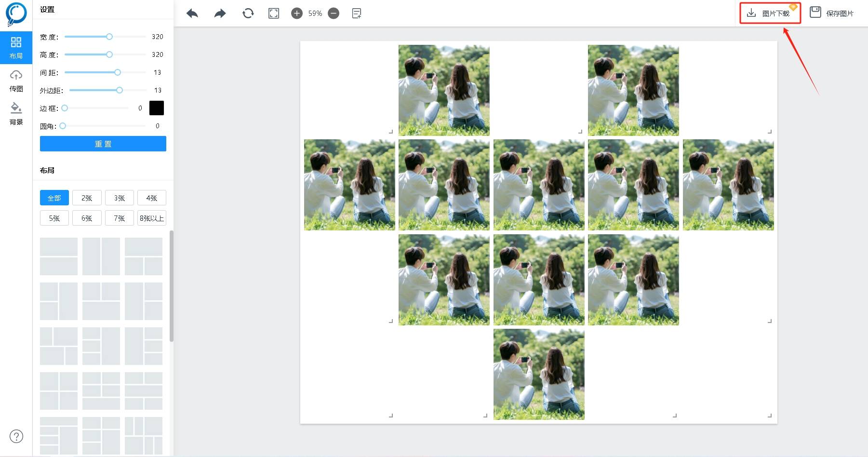This screenshot has width=868, height=457.
Task: Click the refresh/rotate icon in toolbar
Action: (248, 13)
